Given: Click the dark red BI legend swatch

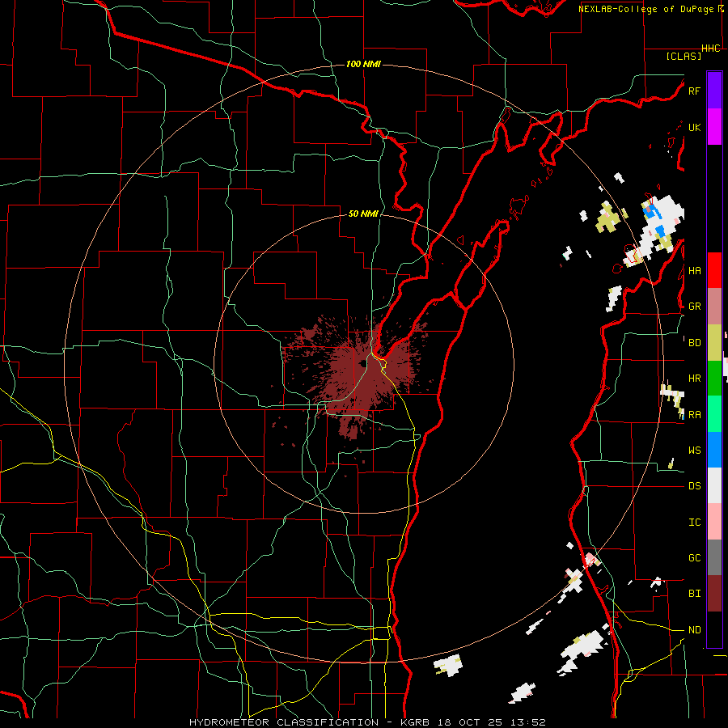Looking at the screenshot, I should click(x=714, y=594).
